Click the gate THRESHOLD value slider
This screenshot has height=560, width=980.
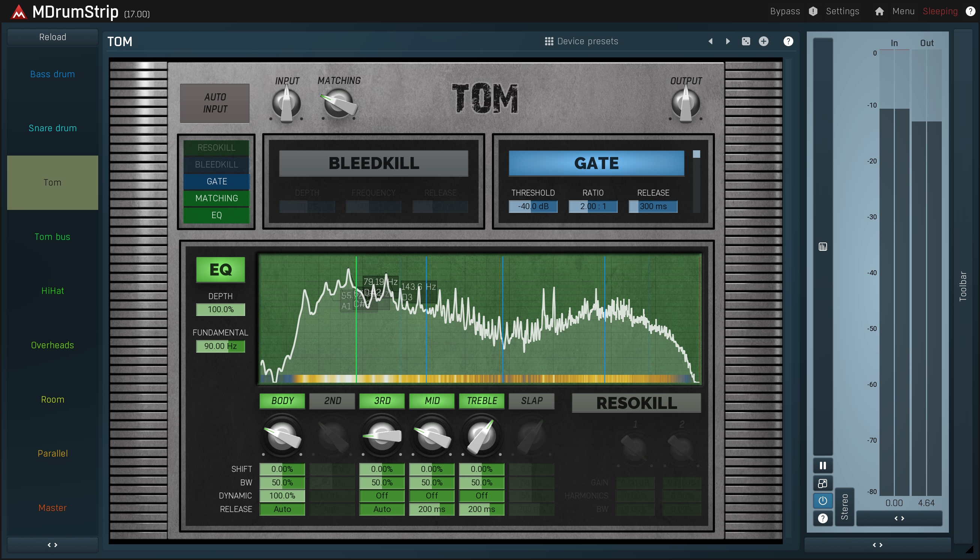[533, 207]
